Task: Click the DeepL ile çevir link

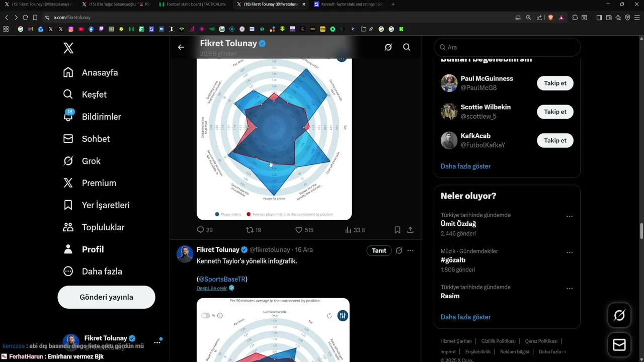Action: 212,288
